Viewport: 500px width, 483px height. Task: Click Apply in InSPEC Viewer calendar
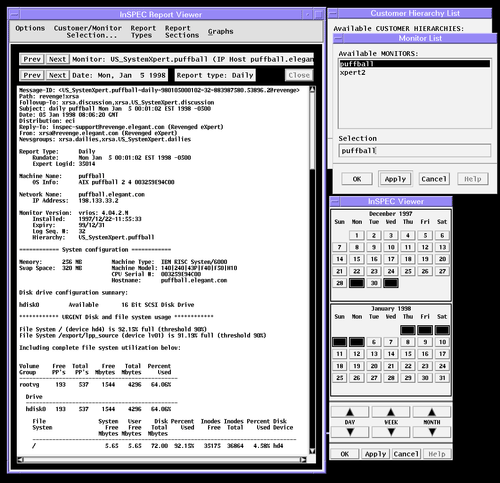375,454
